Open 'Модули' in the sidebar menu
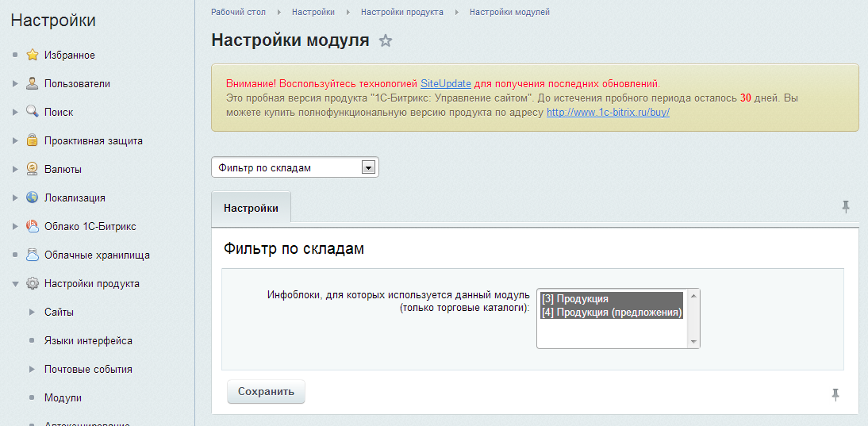 (x=63, y=397)
